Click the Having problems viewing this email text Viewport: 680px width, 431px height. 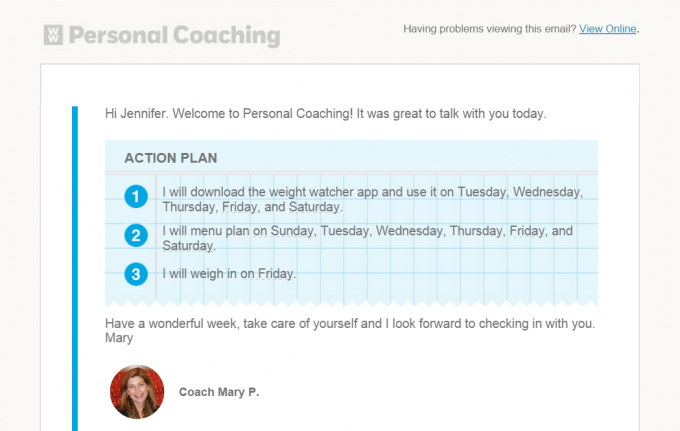tap(490, 29)
